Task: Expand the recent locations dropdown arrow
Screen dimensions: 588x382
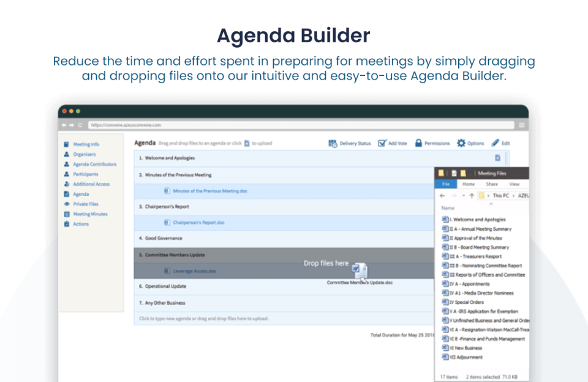Action: pos(463,196)
